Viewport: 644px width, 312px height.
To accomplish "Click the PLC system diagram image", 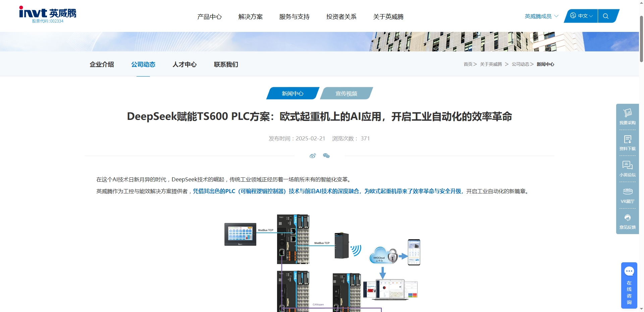I will pos(322,263).
